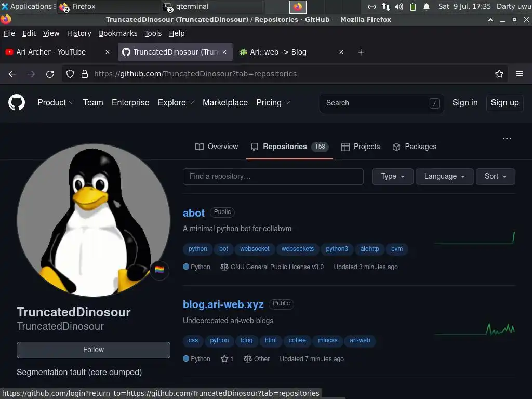Open the Language filter dropdown
This screenshot has width=532, height=399.
point(445,177)
